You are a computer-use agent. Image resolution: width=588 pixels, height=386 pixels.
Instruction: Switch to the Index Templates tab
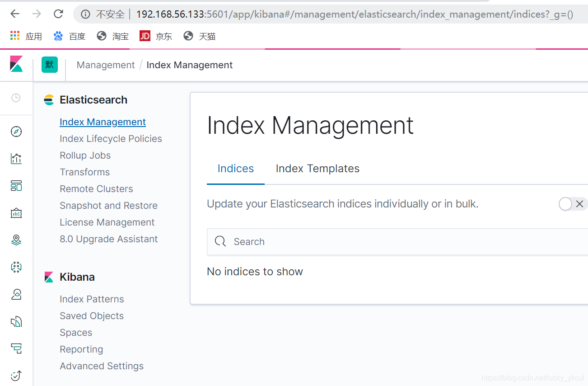(317, 169)
